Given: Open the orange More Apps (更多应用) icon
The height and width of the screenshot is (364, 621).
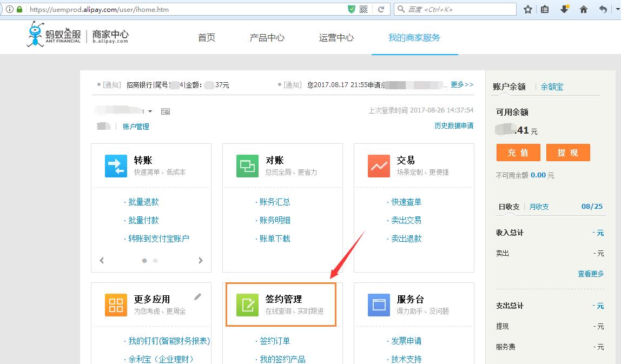Looking at the screenshot, I should point(116,305).
